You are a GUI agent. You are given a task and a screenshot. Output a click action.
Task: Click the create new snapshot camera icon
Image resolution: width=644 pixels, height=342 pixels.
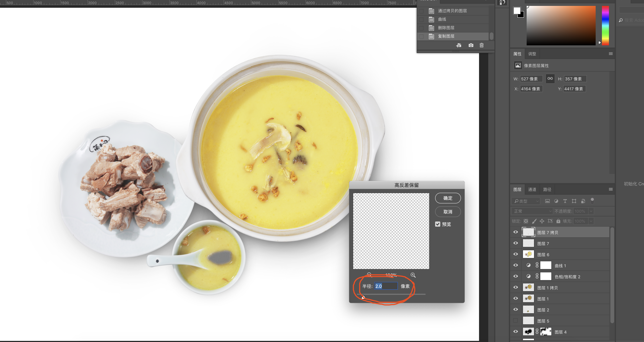point(471,45)
